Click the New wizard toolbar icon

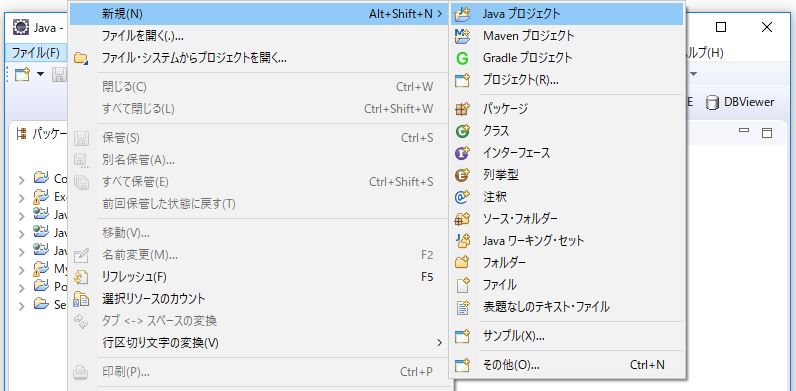(x=22, y=75)
